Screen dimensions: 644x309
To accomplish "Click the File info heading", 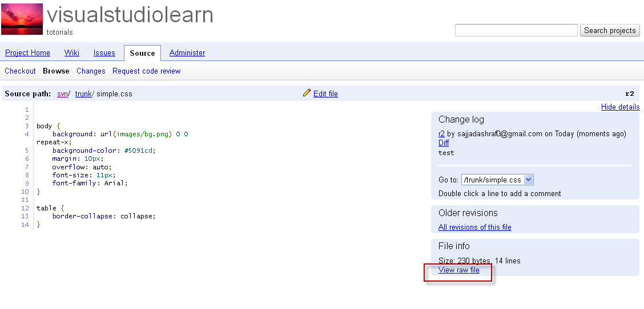I will coord(454,246).
